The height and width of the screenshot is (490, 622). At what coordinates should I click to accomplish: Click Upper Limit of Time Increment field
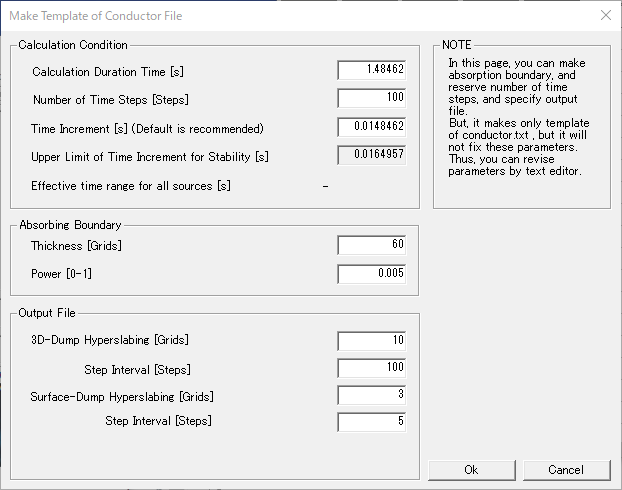point(372,155)
